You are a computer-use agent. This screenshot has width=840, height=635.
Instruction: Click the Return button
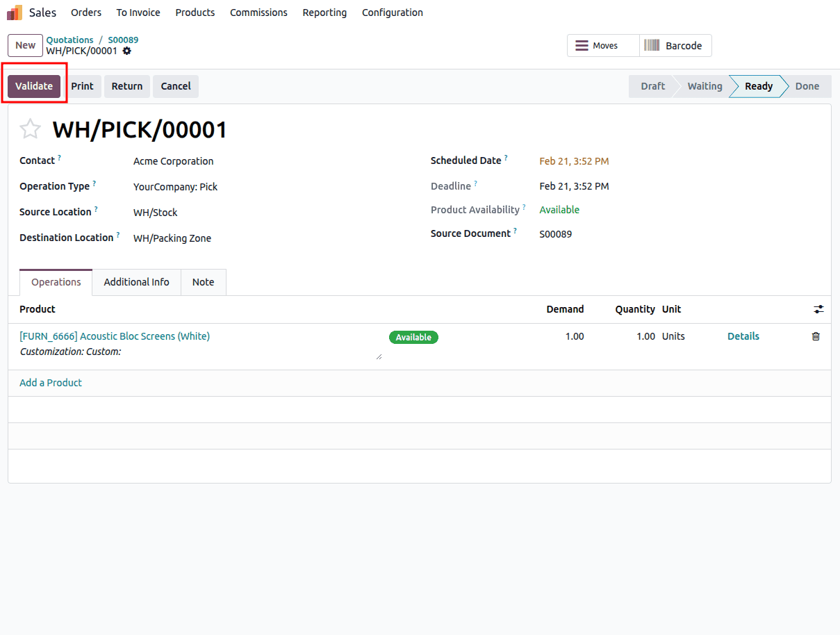127,86
